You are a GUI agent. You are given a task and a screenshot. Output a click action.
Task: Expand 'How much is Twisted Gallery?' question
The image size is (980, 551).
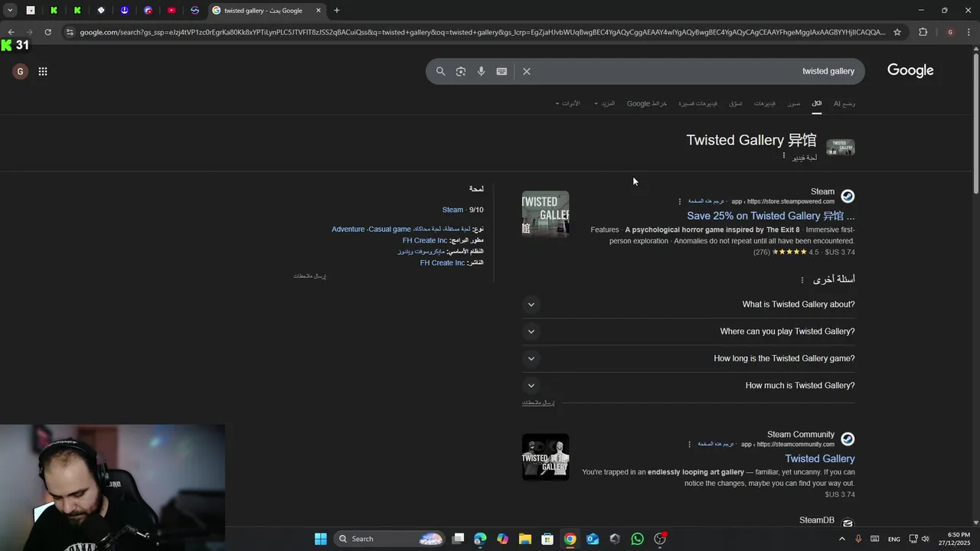688,386
